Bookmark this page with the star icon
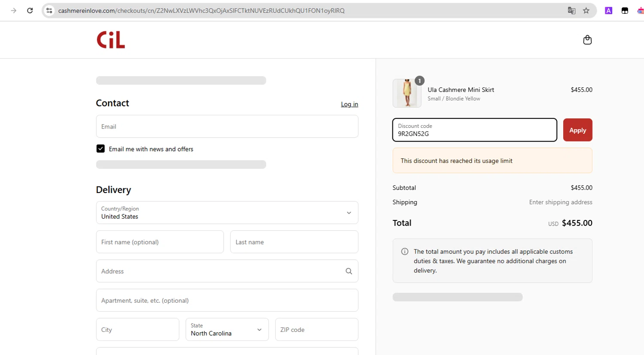644x355 pixels. click(x=586, y=11)
